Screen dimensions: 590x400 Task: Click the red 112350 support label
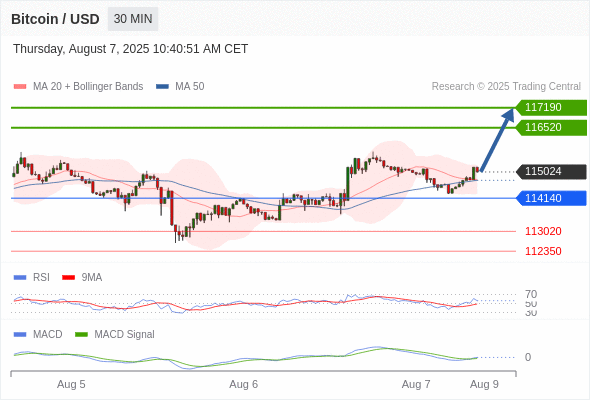pos(543,251)
